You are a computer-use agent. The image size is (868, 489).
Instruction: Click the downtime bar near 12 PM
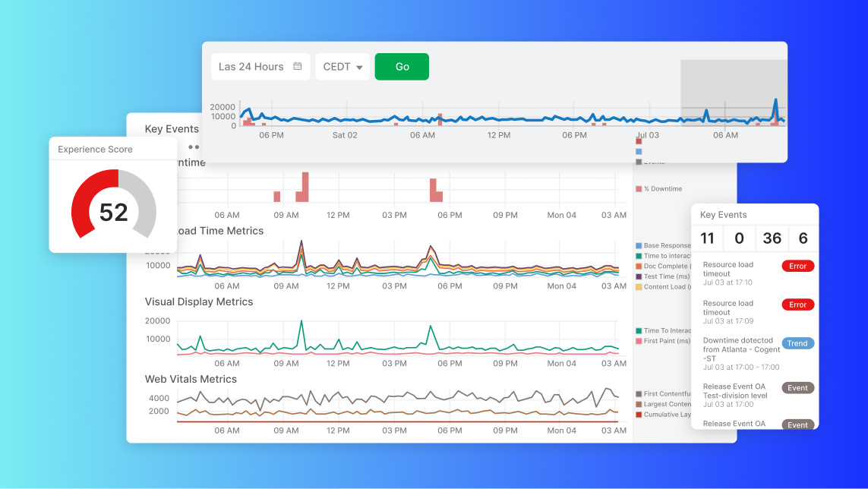305,187
